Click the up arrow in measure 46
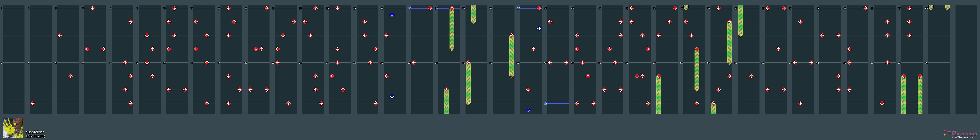This screenshot has width=980, height=140. [615, 63]
